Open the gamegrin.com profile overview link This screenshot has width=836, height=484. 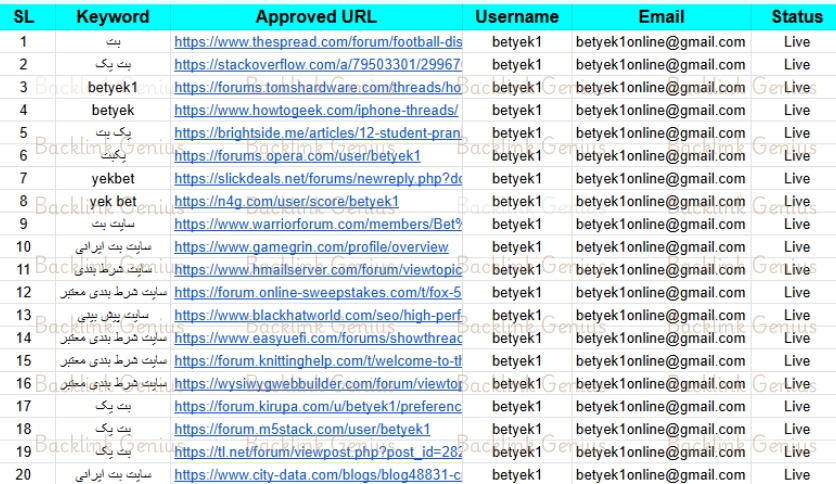tap(311, 247)
